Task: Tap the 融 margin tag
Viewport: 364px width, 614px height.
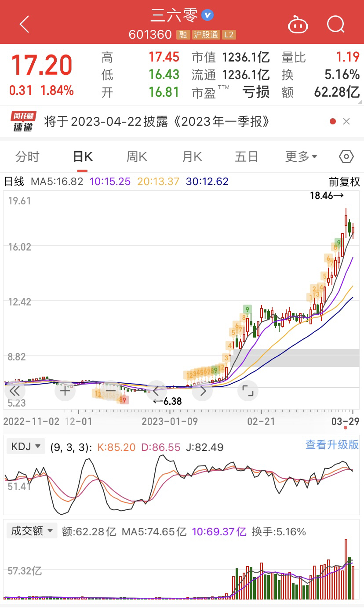Action: coord(183,35)
